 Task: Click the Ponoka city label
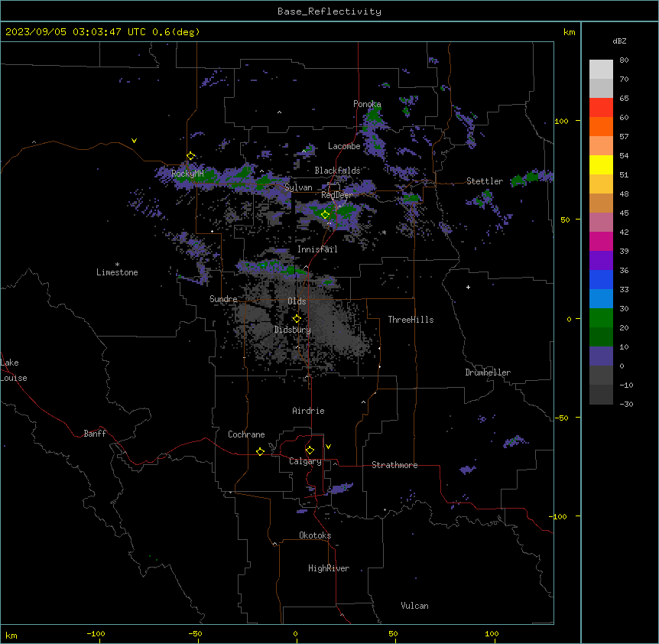367,104
